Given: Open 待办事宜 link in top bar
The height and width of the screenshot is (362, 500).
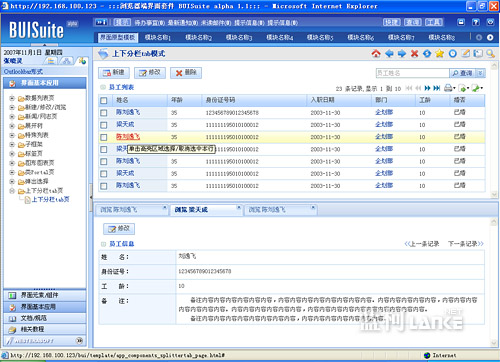Looking at the screenshot, I should pos(149,23).
